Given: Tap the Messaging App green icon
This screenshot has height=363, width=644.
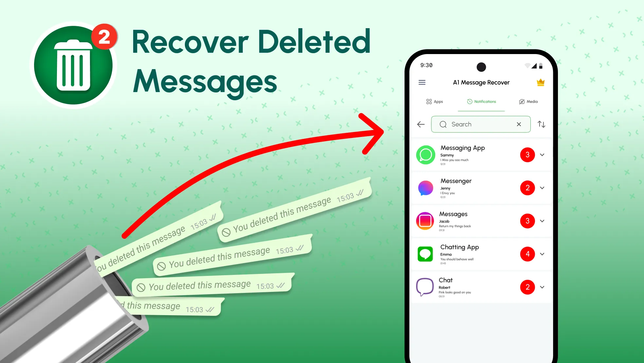Looking at the screenshot, I should 425,155.
